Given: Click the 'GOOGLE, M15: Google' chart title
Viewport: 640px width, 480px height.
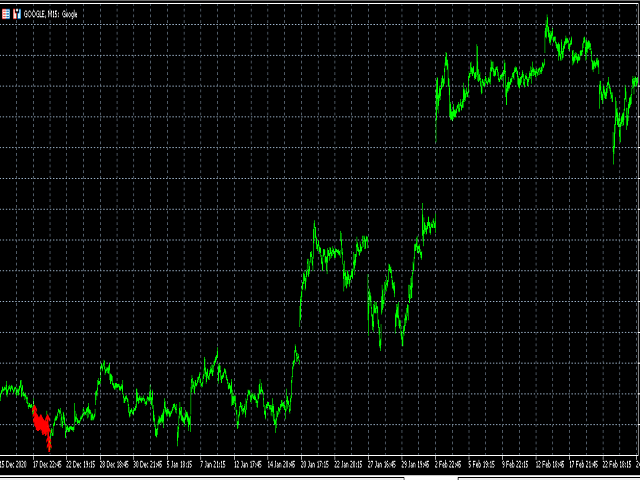Looking at the screenshot, I should [x=51, y=15].
